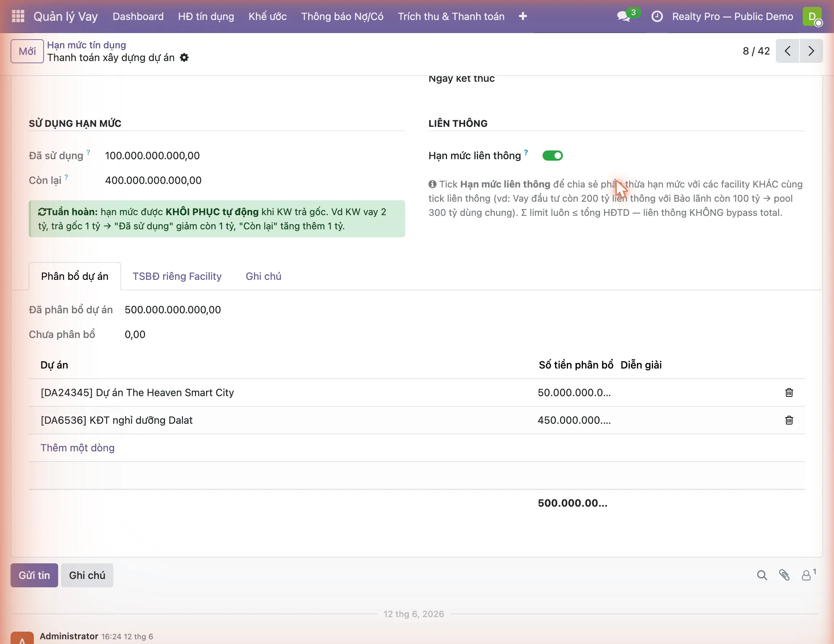Open the Khế ước menu
The image size is (834, 644).
tap(267, 16)
